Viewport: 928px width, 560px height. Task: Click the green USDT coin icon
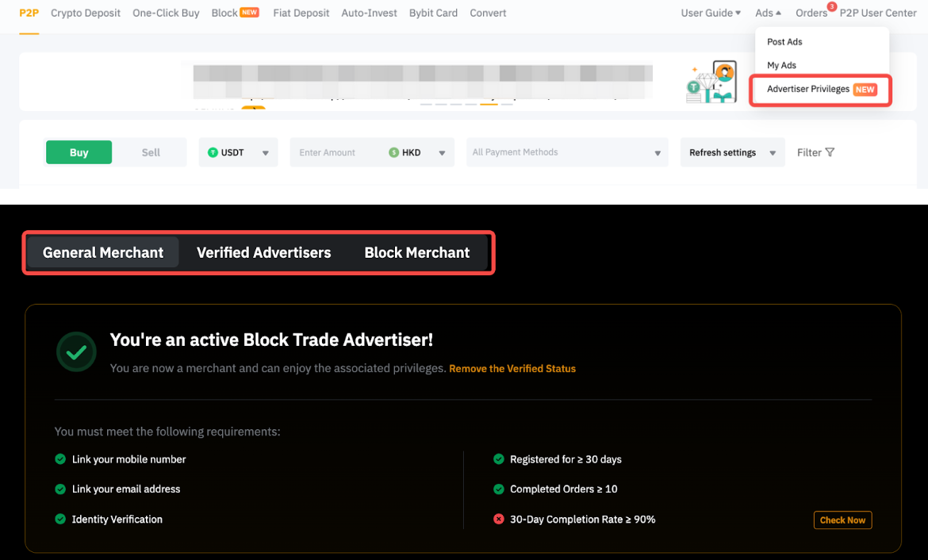tap(213, 152)
